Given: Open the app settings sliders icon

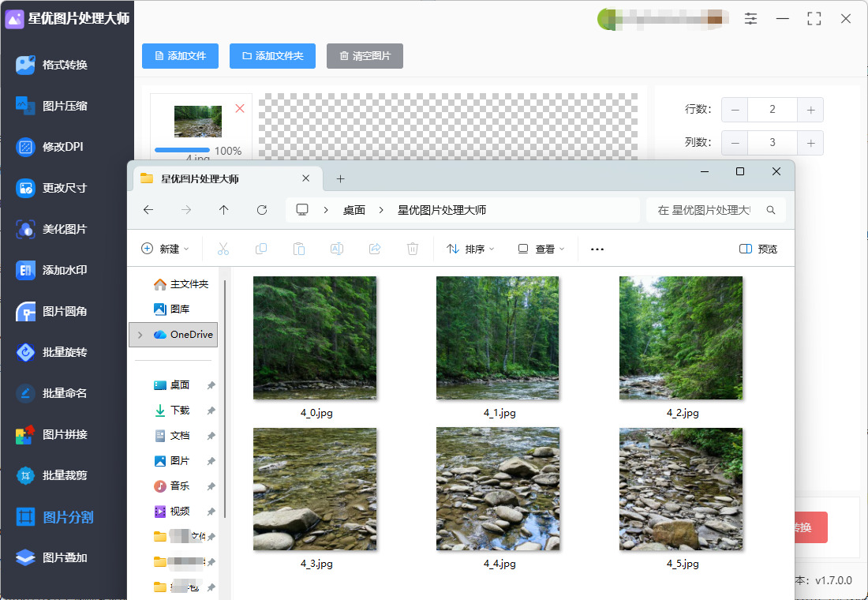Looking at the screenshot, I should click(750, 19).
